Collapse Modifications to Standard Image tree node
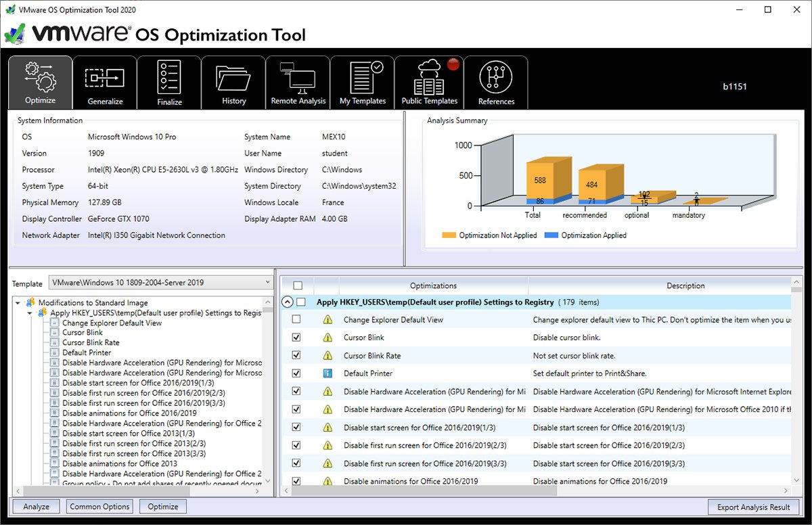Screen dimensions: 812x525 pos(18,303)
